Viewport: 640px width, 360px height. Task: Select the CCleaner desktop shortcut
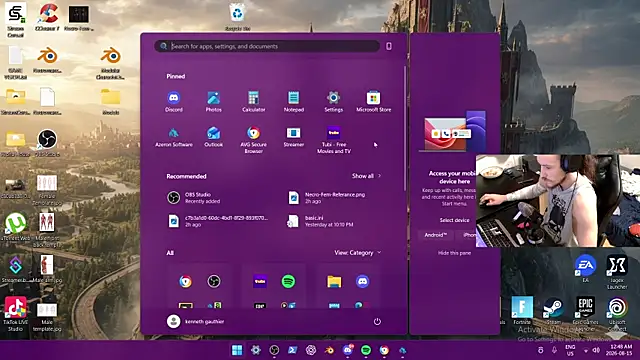click(47, 17)
